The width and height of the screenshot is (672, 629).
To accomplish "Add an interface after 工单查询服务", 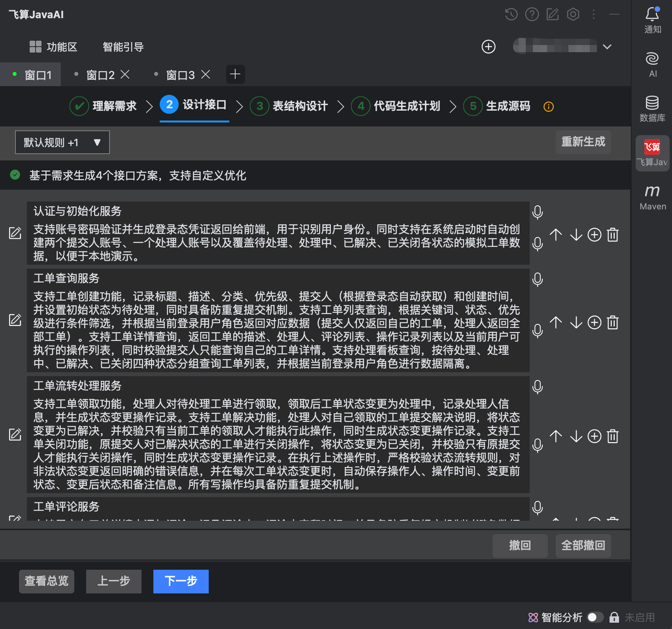I will pyautogui.click(x=594, y=322).
